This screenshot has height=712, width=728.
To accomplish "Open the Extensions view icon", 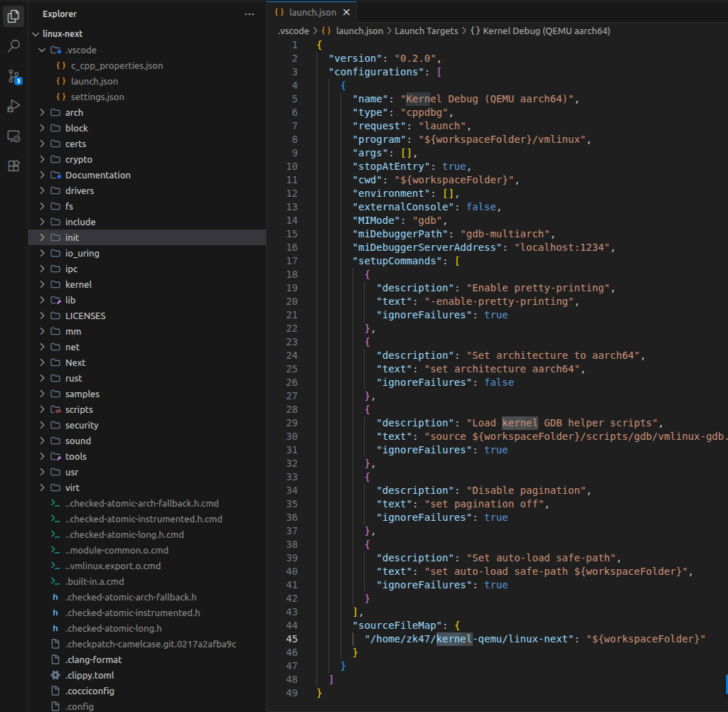I will click(14, 166).
